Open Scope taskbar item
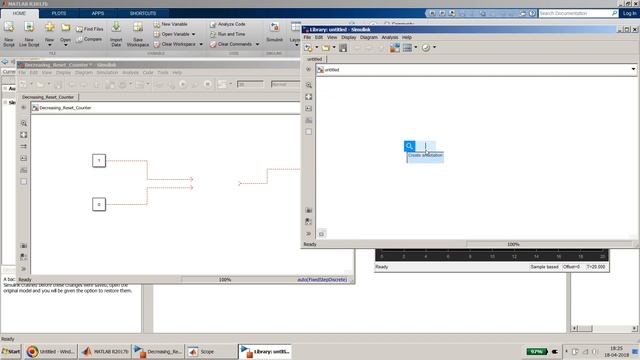The height and width of the screenshot is (360, 640). tap(211, 351)
